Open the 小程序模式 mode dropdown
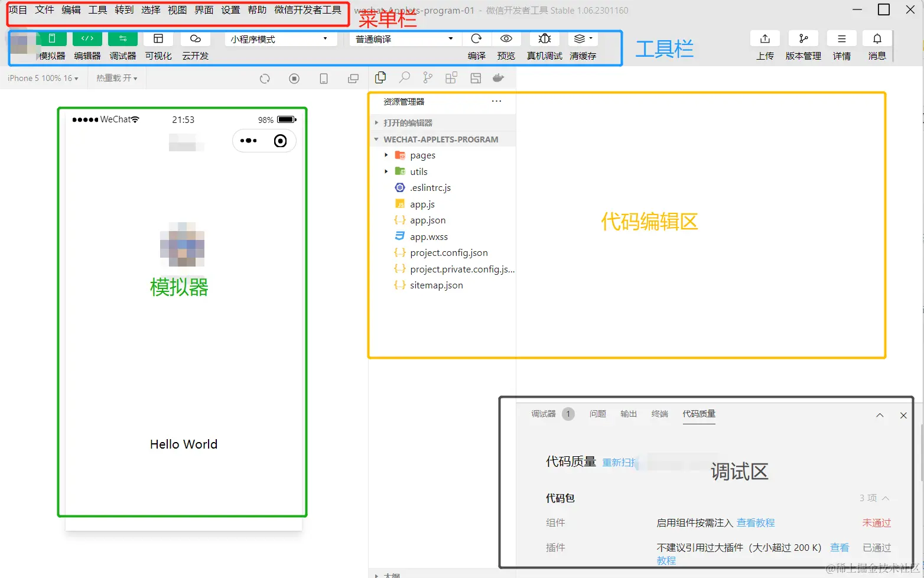This screenshot has width=924, height=578. [280, 39]
